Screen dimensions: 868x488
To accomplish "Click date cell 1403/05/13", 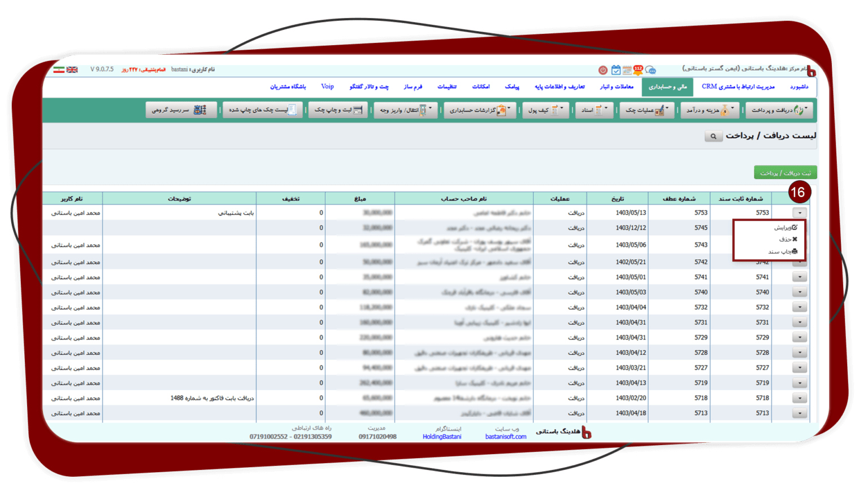I will 631,213.
